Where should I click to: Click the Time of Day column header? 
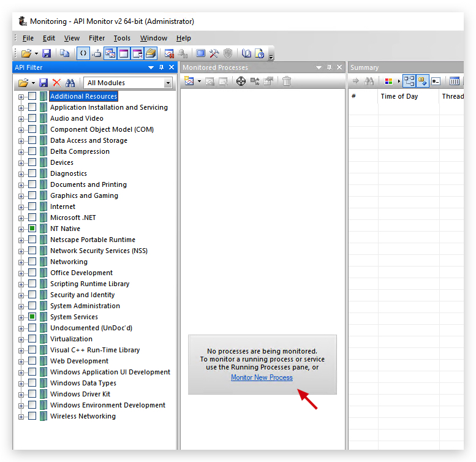(408, 96)
